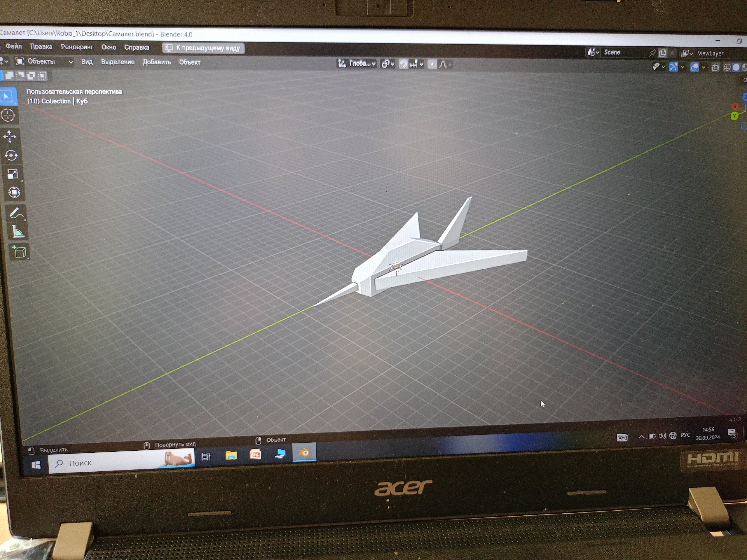Open the Добавить viewport menu
Viewport: 747px width, 560px height.
(x=157, y=62)
